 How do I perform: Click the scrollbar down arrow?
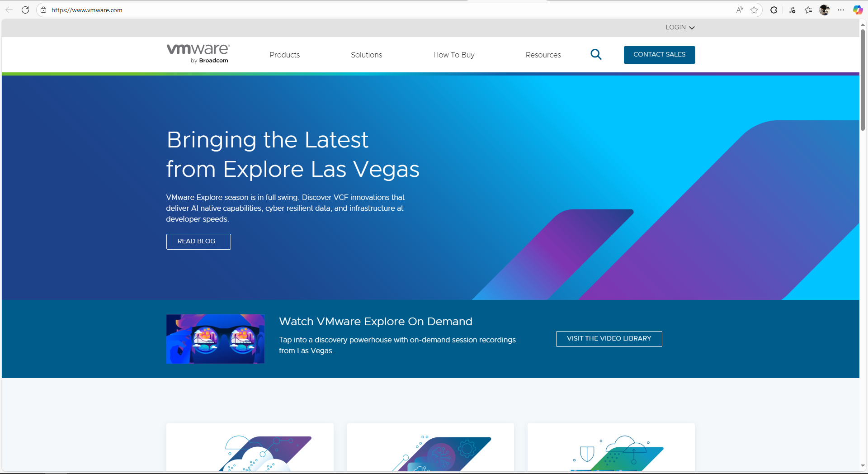coord(863,465)
